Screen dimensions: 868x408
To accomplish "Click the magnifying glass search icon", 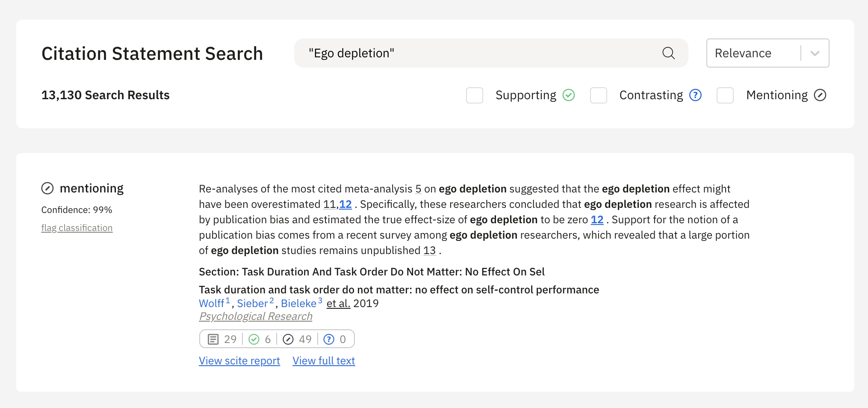I will click(x=668, y=53).
